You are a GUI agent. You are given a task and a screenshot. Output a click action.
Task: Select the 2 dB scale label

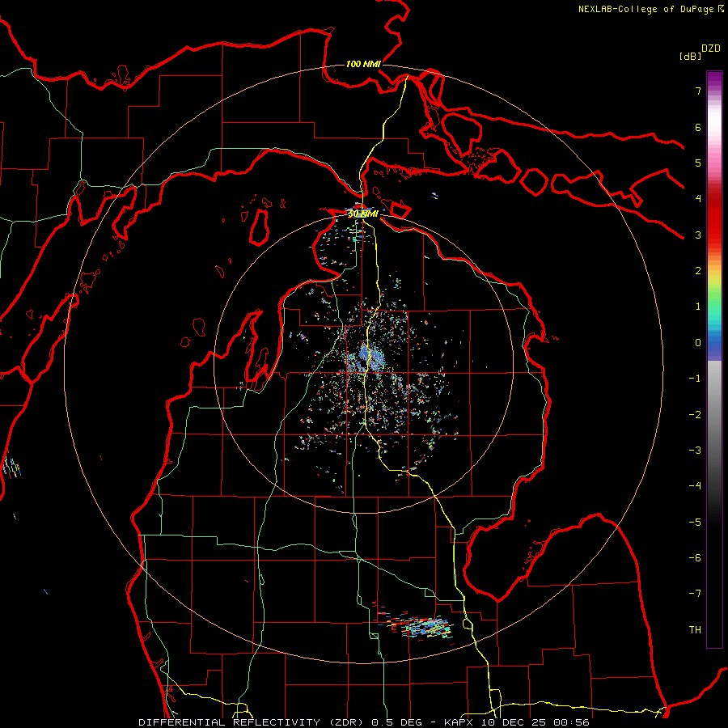click(x=698, y=271)
